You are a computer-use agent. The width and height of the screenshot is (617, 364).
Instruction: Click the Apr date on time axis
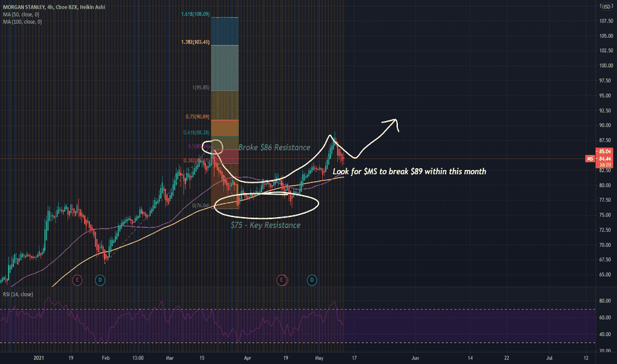point(247,358)
